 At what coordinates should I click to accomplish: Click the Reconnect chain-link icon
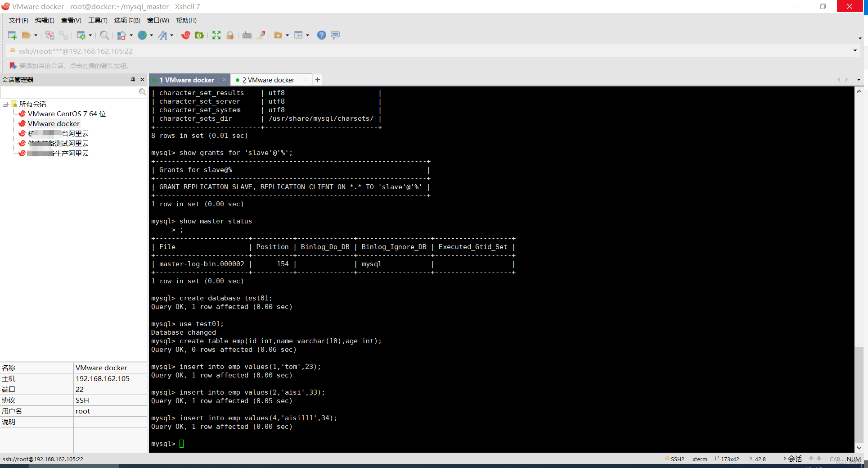pyautogui.click(x=63, y=35)
